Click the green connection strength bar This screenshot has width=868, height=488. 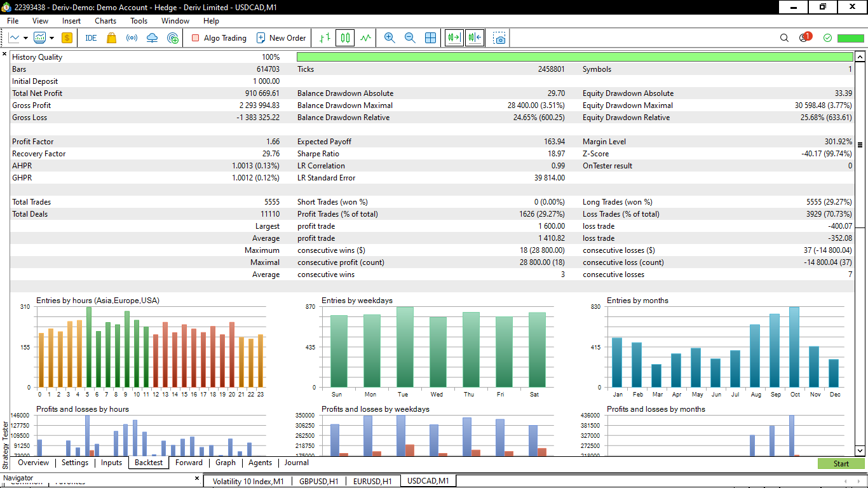(851, 38)
